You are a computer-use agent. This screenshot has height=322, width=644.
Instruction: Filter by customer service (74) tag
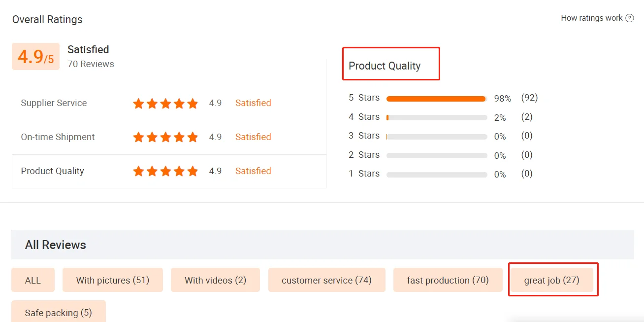326,280
